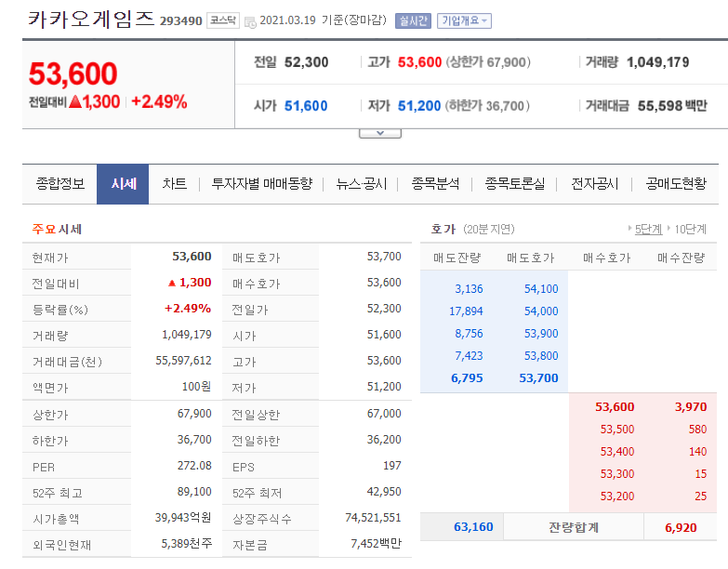728x569 pixels.
Task: Click the 주요시세 section heading
Action: 57,230
